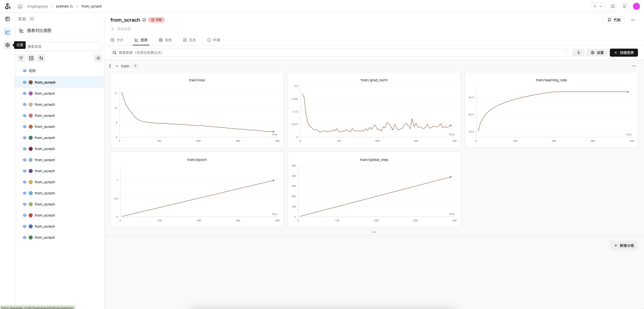Click the 新建分组 button

(x=624, y=246)
